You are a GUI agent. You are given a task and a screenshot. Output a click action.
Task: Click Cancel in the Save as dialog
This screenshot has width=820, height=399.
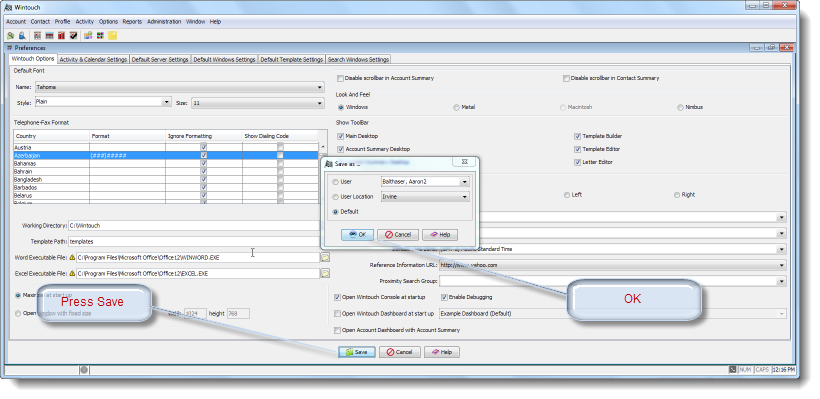(398, 235)
